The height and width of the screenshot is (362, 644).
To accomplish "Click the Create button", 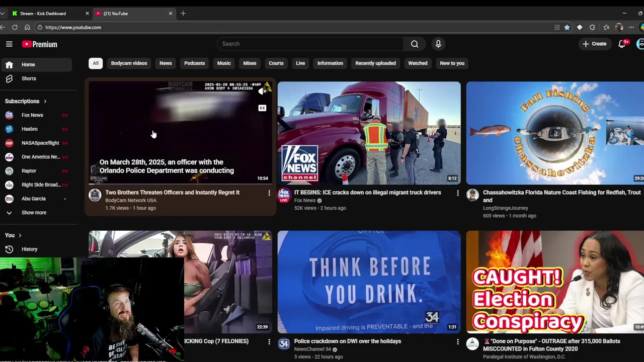I will point(595,44).
